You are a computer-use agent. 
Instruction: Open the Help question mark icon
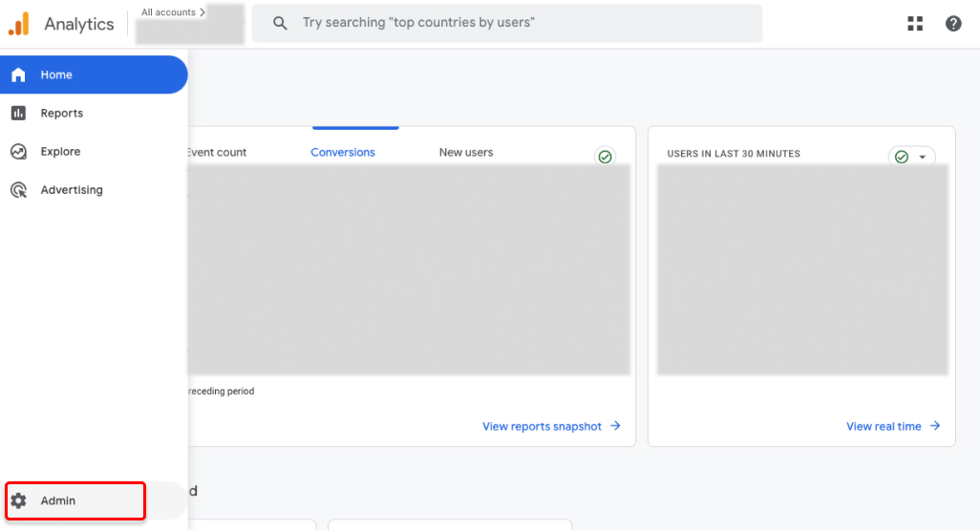pos(953,24)
